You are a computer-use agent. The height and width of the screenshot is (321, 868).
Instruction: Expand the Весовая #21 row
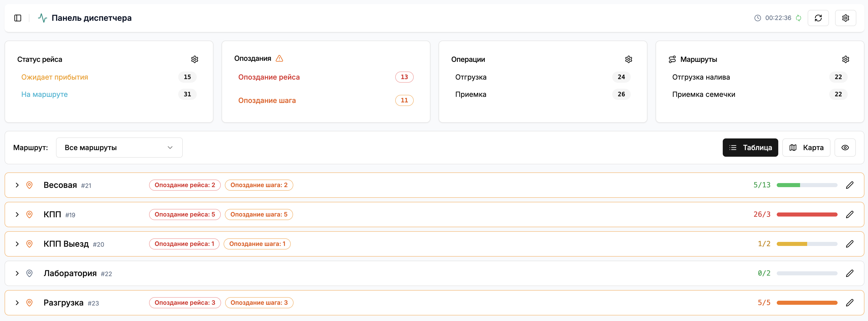[17, 185]
